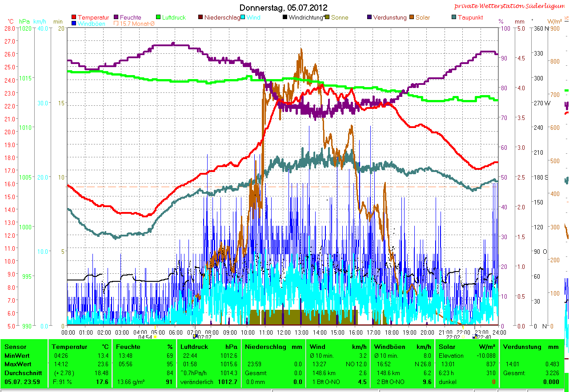
Task: Click the green Luftdruck legend square
Action: (x=158, y=17)
